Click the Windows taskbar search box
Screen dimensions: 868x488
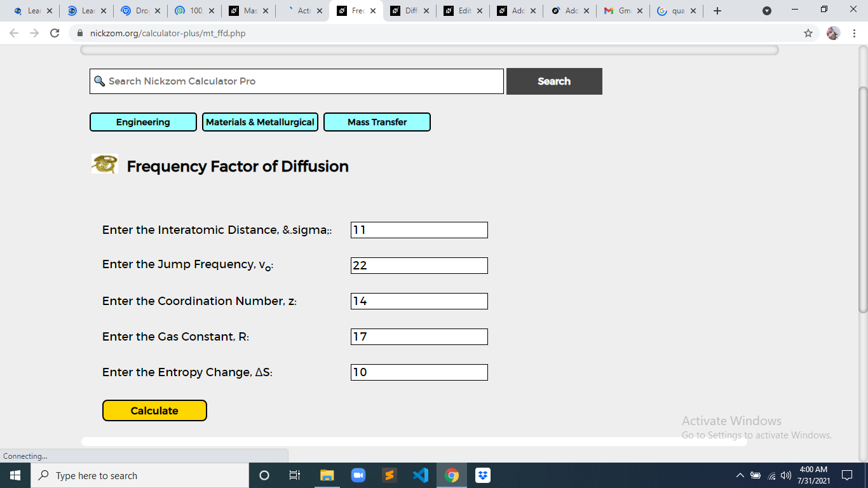[140, 475]
